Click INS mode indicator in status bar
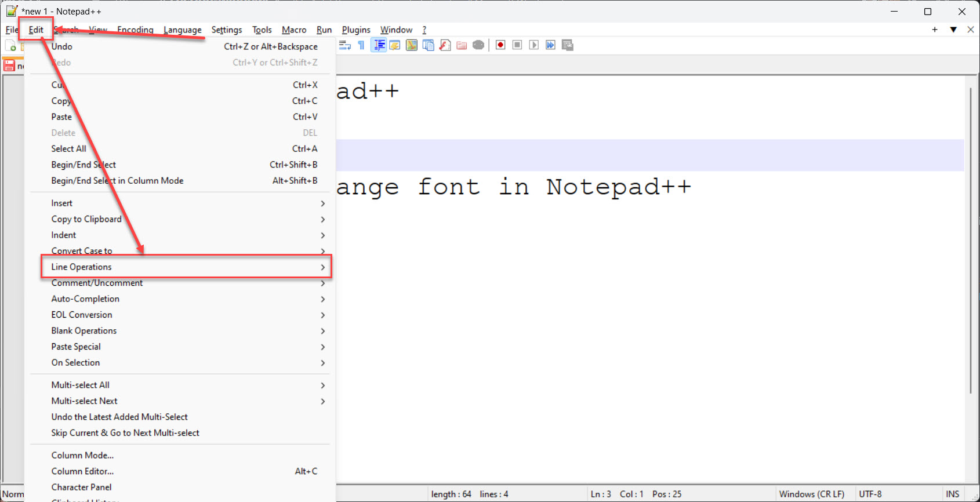The height and width of the screenshot is (502, 980). 953,494
